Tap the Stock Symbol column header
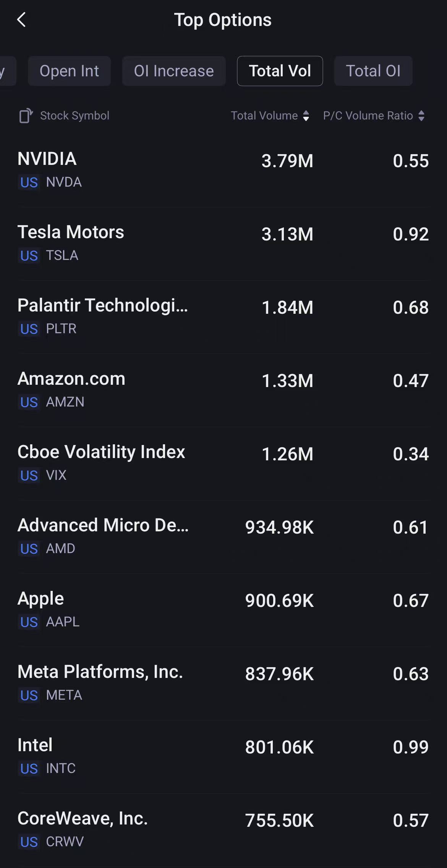Screen dimensions: 447x868 [x=74, y=116]
